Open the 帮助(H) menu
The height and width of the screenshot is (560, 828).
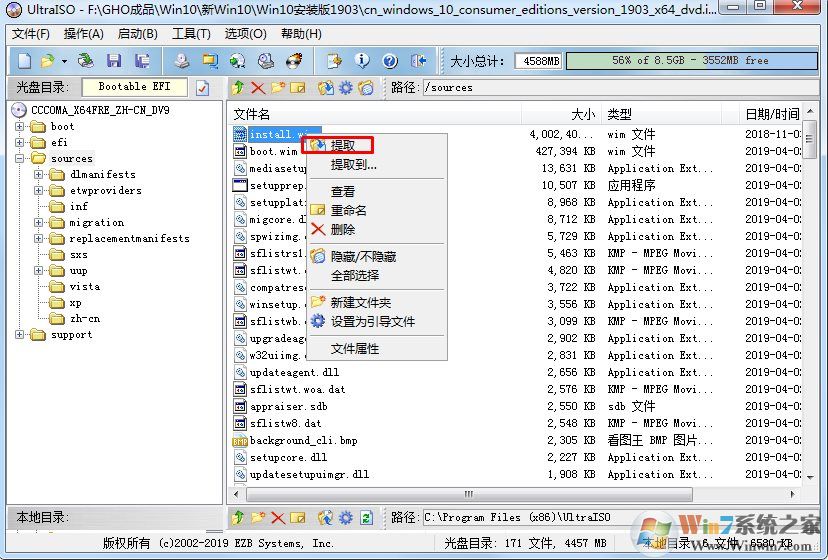301,34
